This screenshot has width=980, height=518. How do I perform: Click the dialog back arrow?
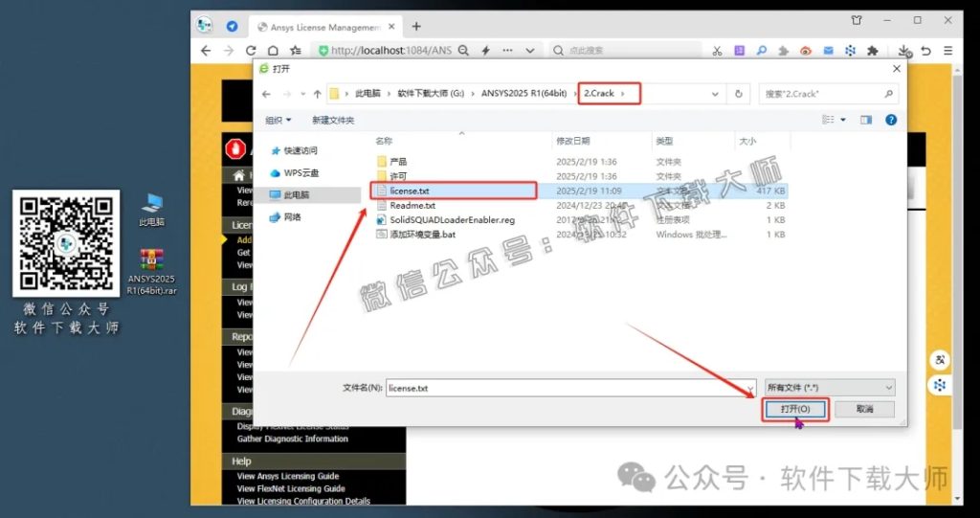click(x=266, y=94)
